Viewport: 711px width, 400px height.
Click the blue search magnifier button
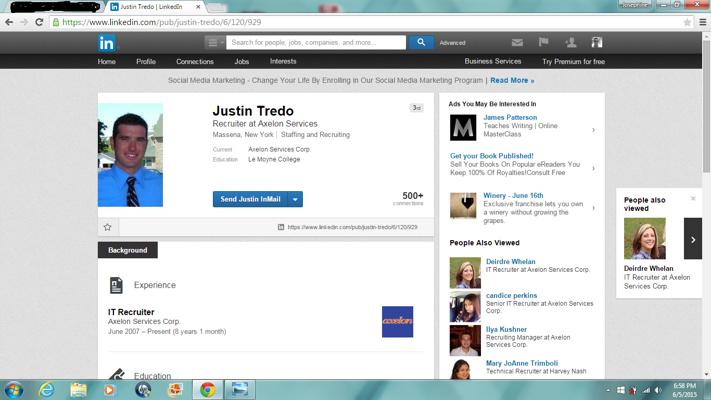[421, 42]
